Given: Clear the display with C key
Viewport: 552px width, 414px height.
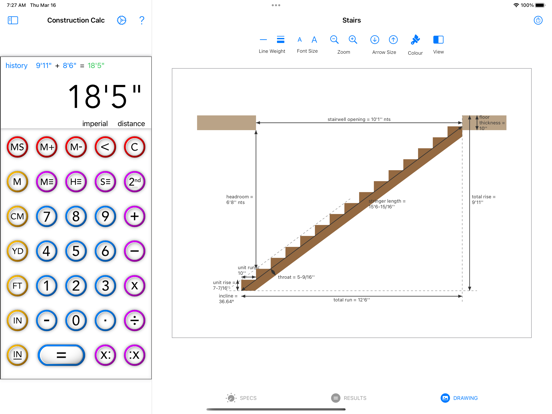Looking at the screenshot, I should point(134,147).
